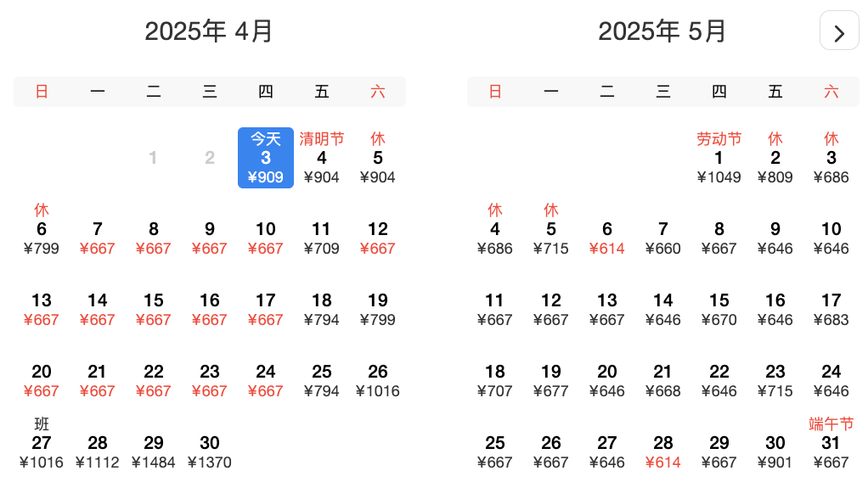The width and height of the screenshot is (868, 482).
Task: Choose April 12 priced ¥667
Action: (x=378, y=238)
